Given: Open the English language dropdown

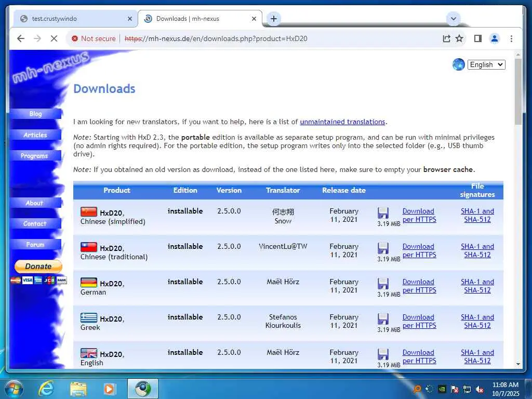Looking at the screenshot, I should (486, 65).
